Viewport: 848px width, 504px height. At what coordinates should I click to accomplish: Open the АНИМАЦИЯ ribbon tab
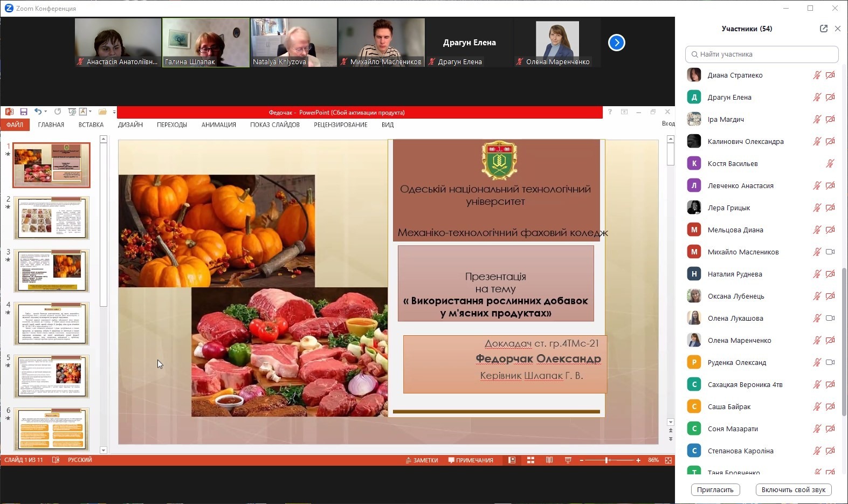219,125
